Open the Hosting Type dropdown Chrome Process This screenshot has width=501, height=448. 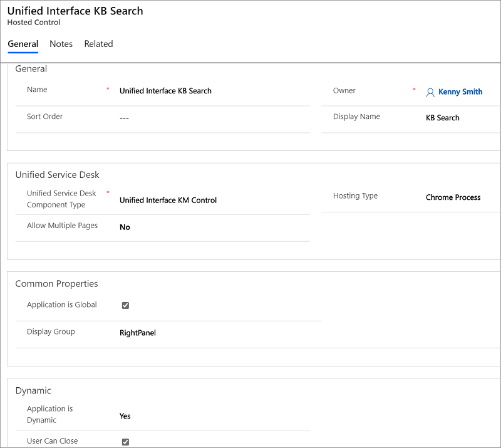click(453, 197)
